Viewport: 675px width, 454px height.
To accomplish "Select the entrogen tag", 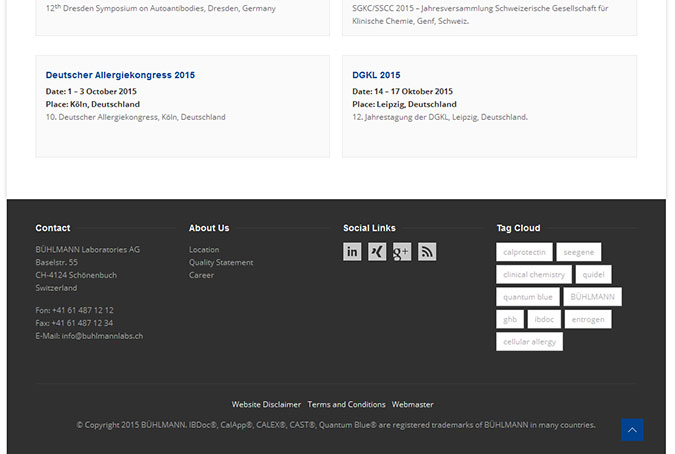I will (588, 319).
